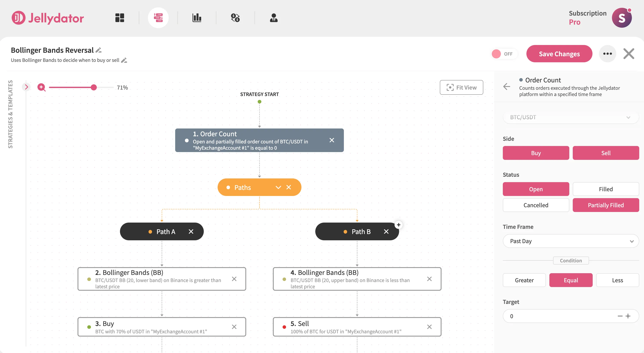Select the Path B node

357,232
